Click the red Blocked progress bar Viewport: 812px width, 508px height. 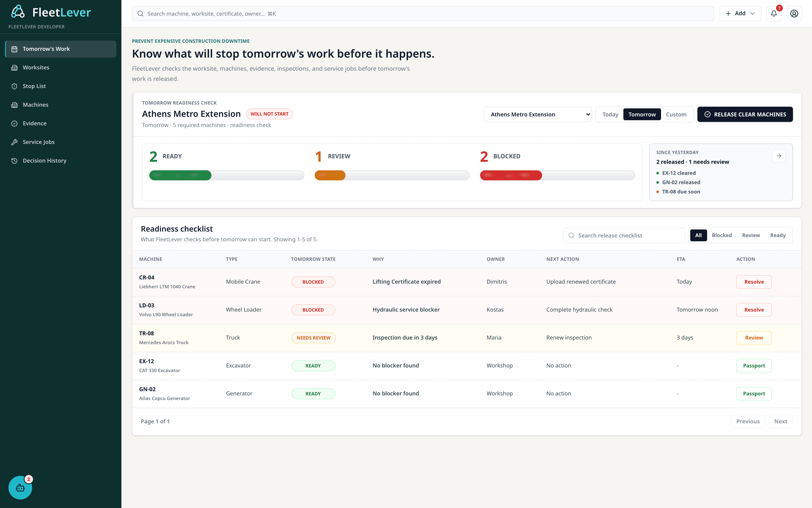coord(557,175)
